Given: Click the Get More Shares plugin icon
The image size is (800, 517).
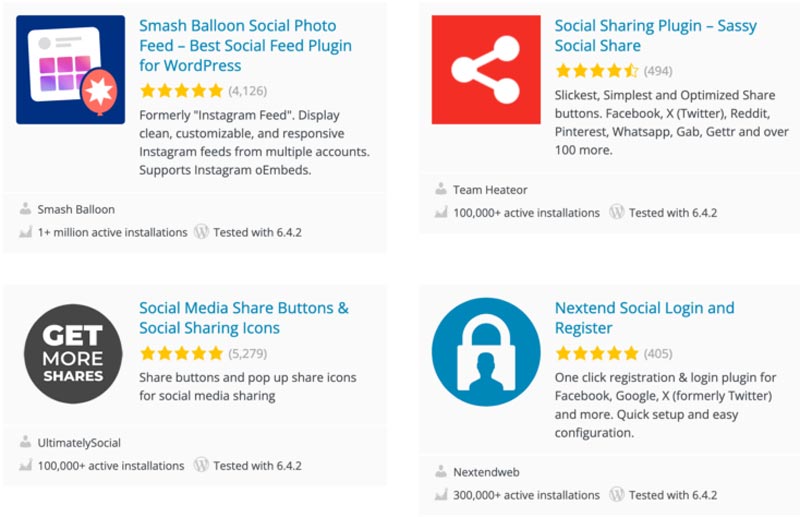Looking at the screenshot, I should (x=73, y=353).
